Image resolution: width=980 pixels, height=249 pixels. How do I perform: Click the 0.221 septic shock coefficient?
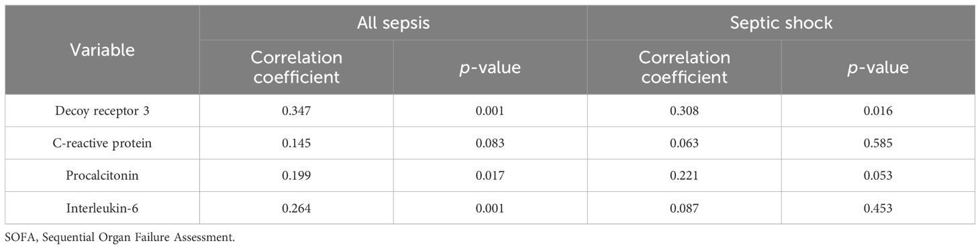[x=684, y=176]
